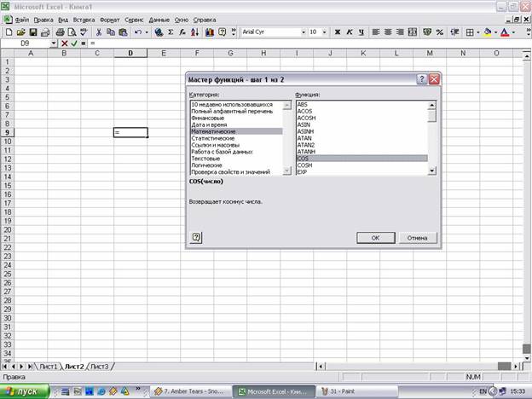Select the ABS function
532x399 pixels.
coord(362,105)
